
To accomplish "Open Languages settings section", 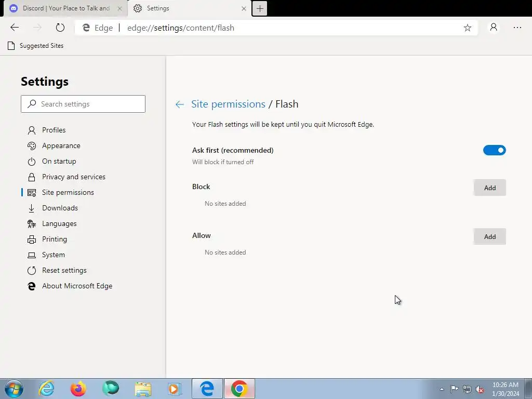I will click(x=59, y=223).
